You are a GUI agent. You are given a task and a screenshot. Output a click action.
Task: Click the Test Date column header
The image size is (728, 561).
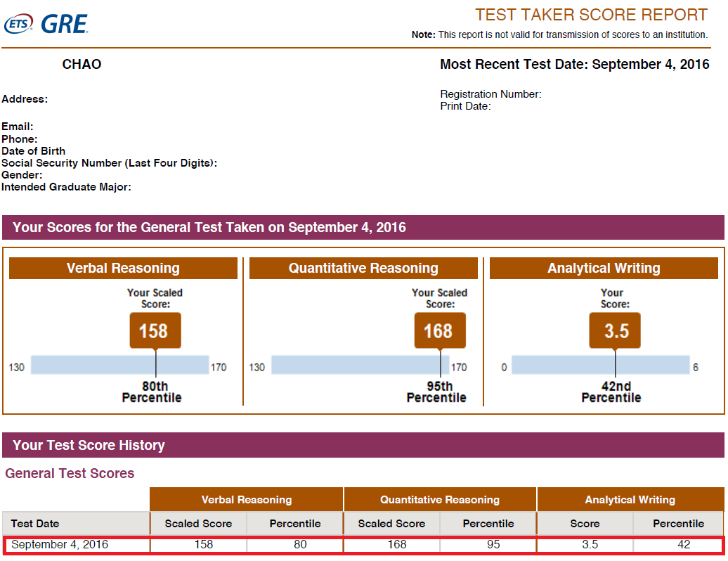point(76,523)
